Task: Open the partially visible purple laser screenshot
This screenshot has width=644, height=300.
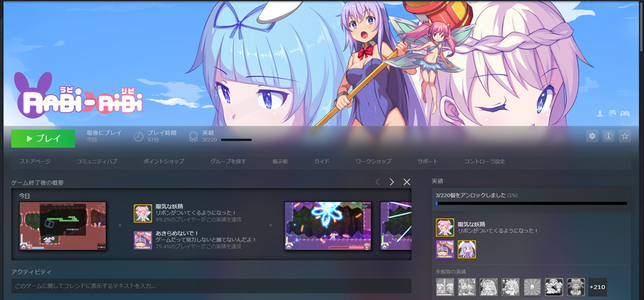Action: [396, 226]
